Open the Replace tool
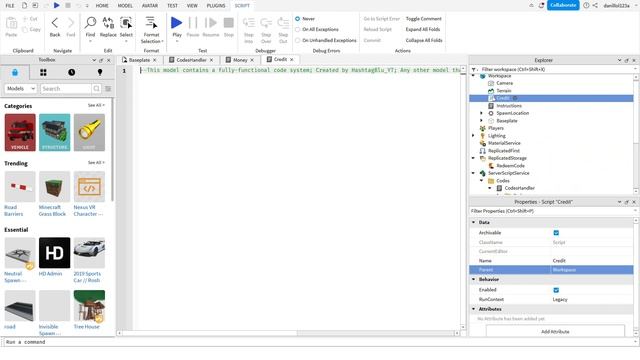The height and width of the screenshot is (360, 640). [108, 23]
